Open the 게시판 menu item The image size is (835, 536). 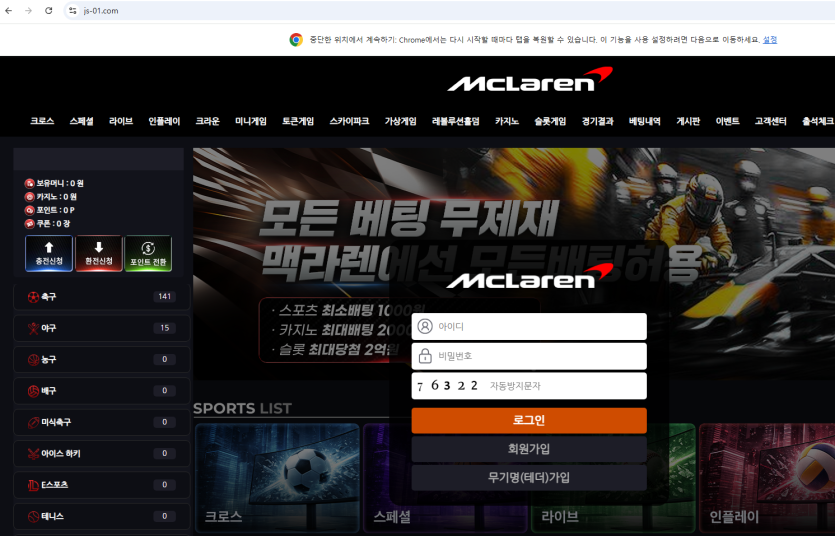[688, 121]
